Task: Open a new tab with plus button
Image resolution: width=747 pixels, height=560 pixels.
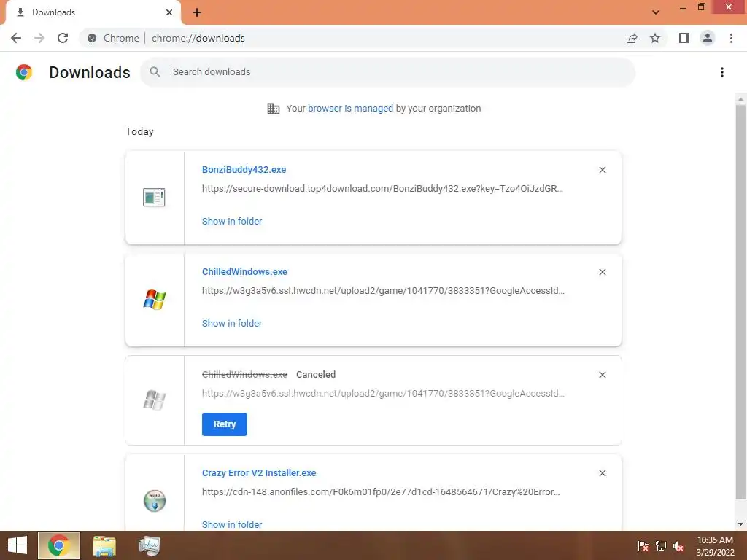Action: (197, 12)
